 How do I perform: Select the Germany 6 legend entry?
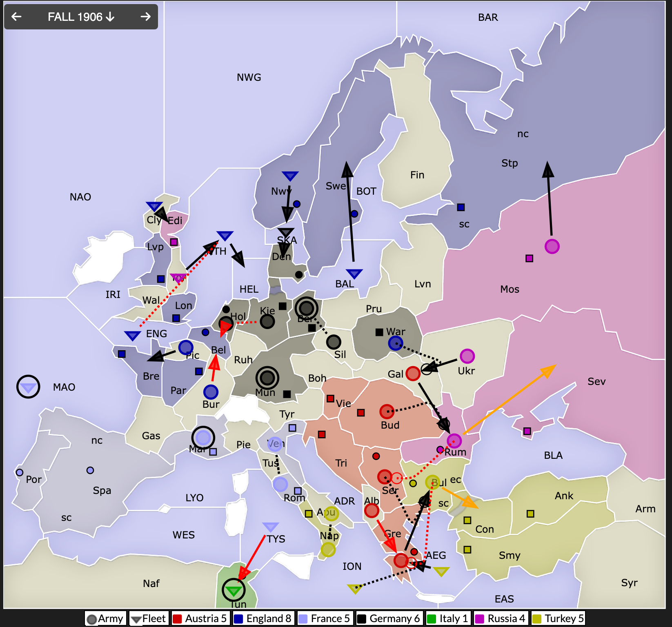pyautogui.click(x=389, y=618)
